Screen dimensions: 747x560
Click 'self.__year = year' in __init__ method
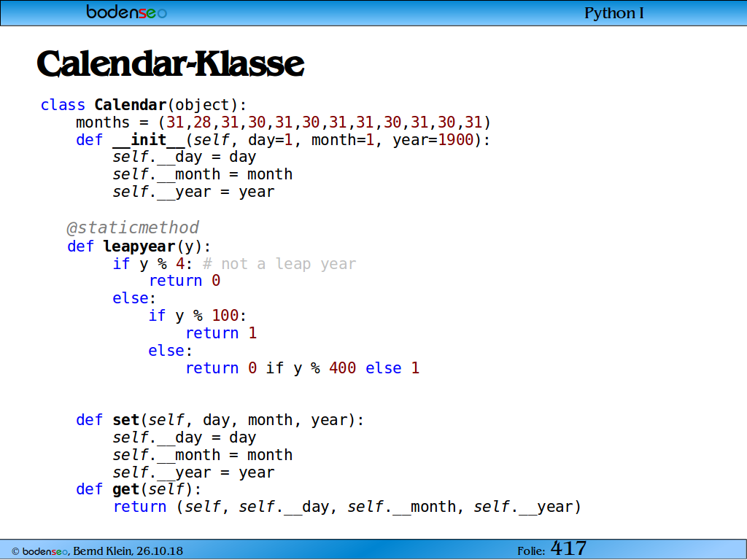click(x=193, y=192)
